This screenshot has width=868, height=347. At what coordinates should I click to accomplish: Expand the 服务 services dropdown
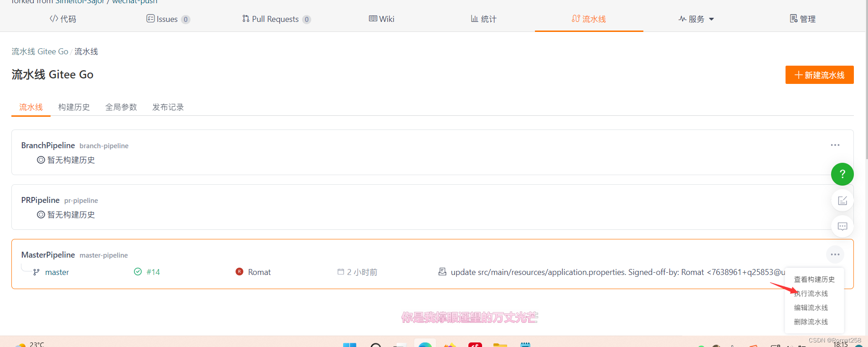pyautogui.click(x=696, y=19)
